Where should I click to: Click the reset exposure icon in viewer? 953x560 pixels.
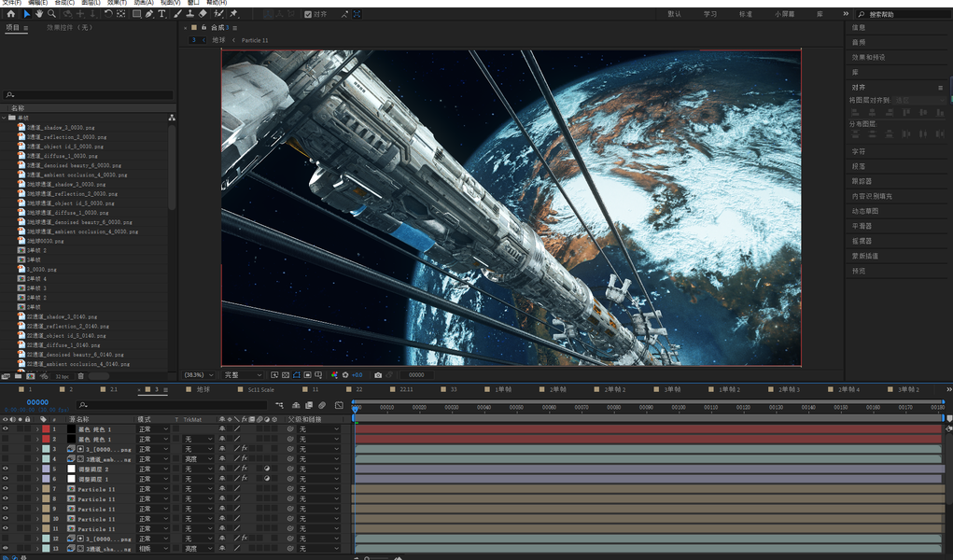click(345, 375)
